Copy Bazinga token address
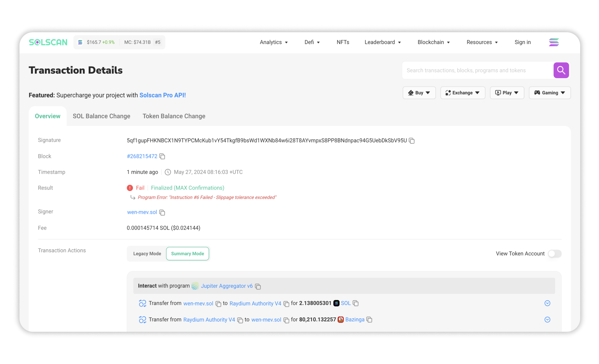The width and height of the screenshot is (599, 364). 369,320
